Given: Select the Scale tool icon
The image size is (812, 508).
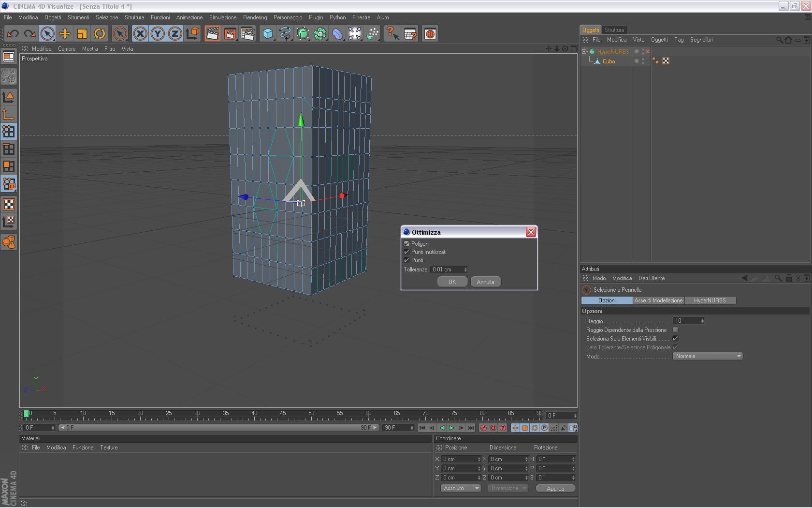Looking at the screenshot, I should (x=82, y=34).
